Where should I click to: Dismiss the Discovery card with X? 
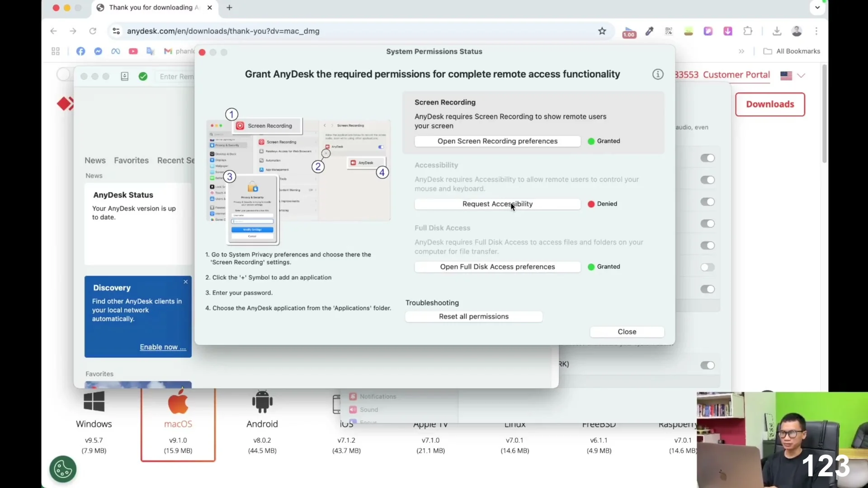coord(185,282)
